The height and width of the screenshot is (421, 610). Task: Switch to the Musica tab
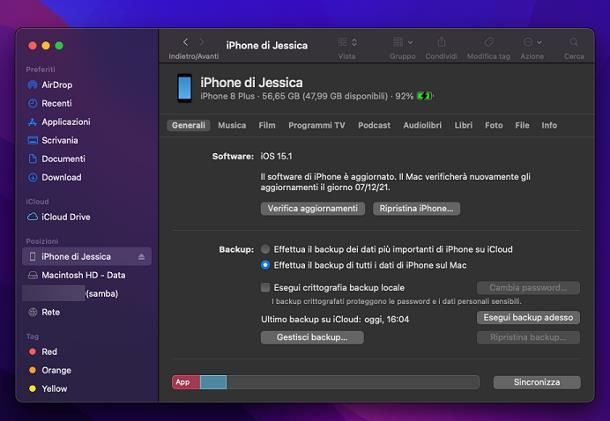pyautogui.click(x=232, y=125)
